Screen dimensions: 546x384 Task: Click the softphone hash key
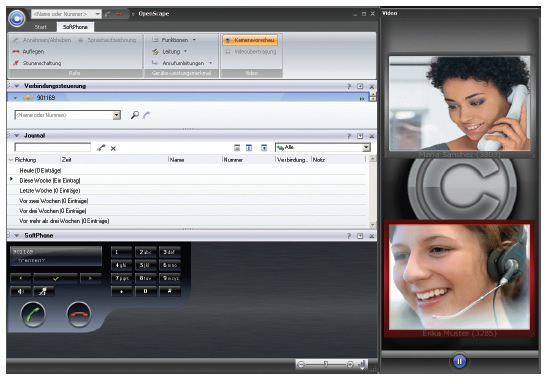(170, 291)
